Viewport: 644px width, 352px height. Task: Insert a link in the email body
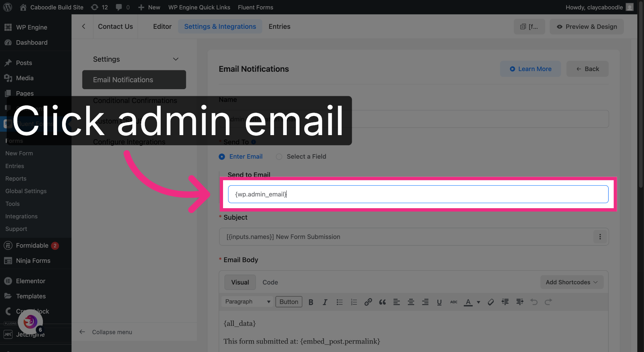tap(368, 302)
